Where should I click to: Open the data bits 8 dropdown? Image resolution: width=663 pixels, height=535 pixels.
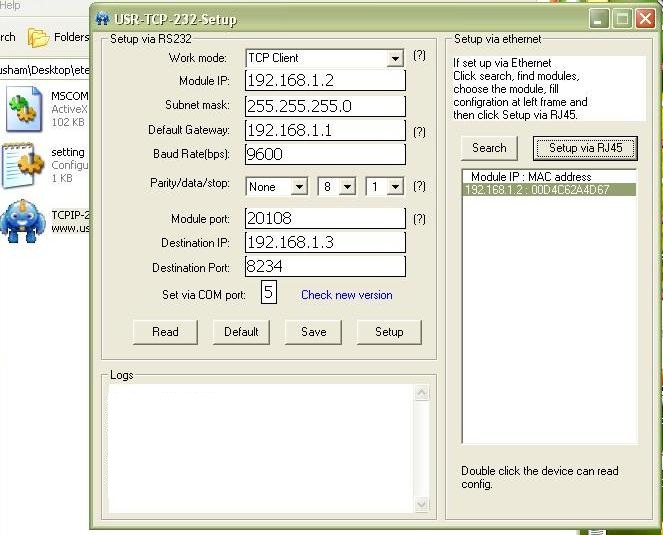pos(348,186)
